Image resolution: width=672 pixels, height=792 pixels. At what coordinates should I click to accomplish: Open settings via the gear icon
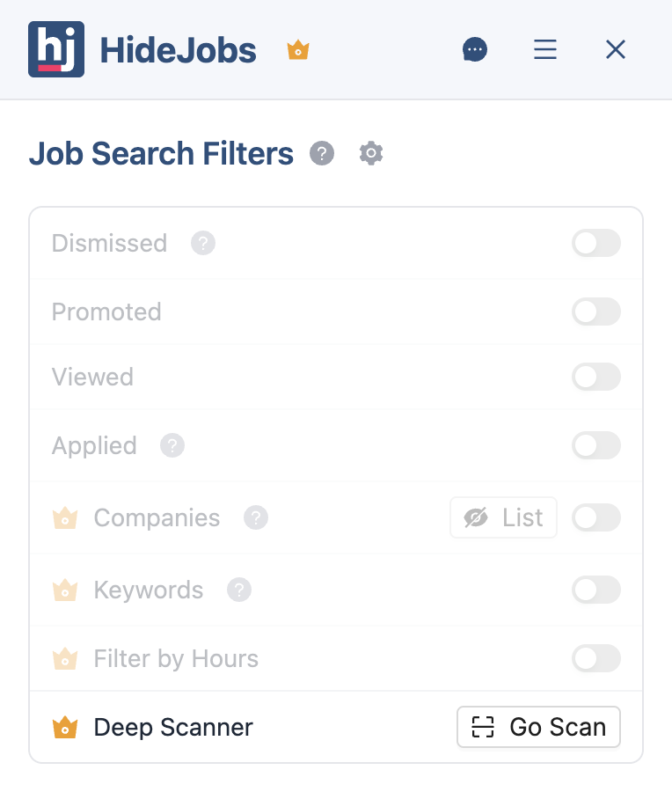(370, 153)
